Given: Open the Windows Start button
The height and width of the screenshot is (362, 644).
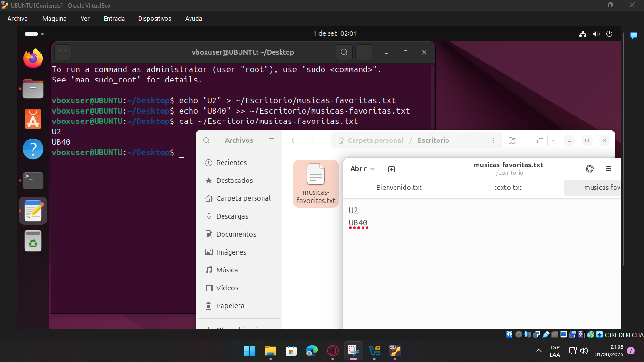Looking at the screenshot, I should (249, 351).
